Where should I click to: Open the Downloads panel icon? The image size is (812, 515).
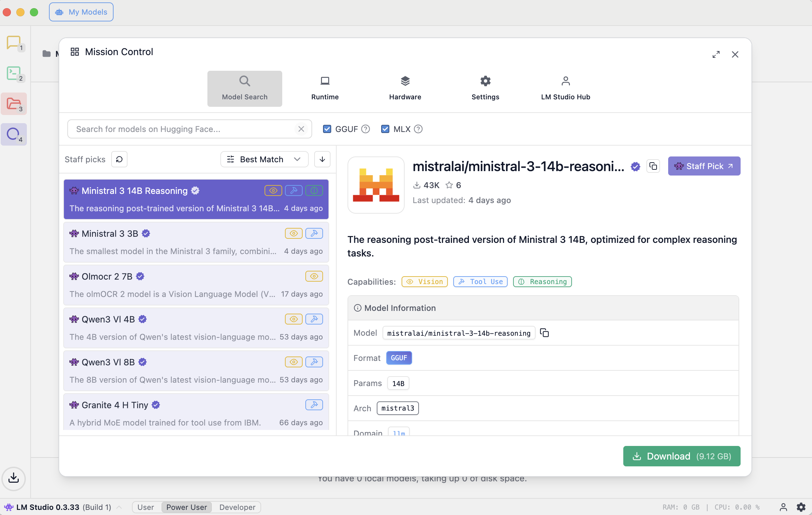14,478
